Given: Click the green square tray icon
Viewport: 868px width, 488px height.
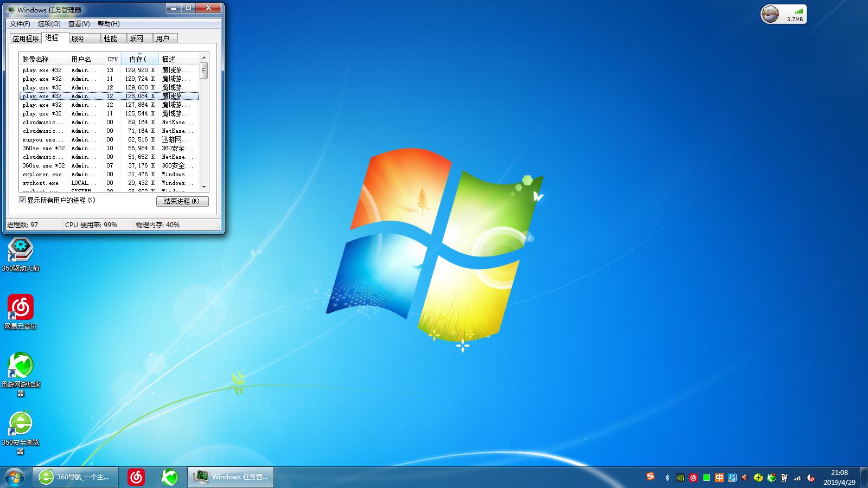Looking at the screenshot, I should (706, 478).
